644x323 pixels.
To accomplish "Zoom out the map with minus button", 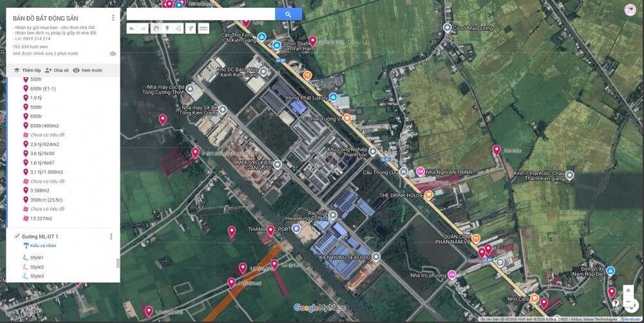I will (x=628, y=302).
